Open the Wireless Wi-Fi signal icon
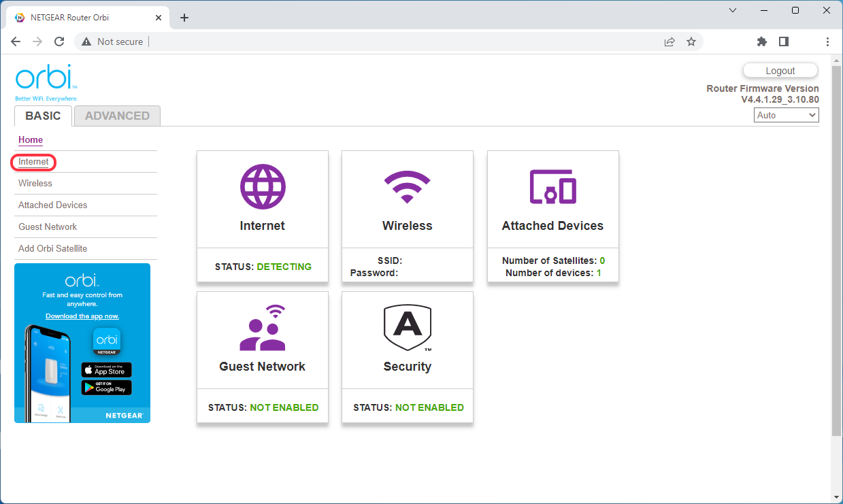The height and width of the screenshot is (504, 843). tap(408, 187)
